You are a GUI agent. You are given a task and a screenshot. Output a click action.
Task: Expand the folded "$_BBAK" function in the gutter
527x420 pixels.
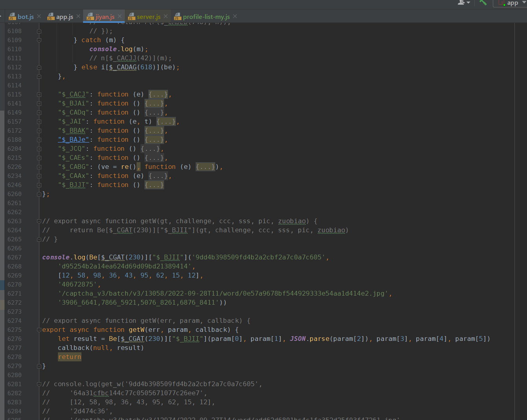39,131
